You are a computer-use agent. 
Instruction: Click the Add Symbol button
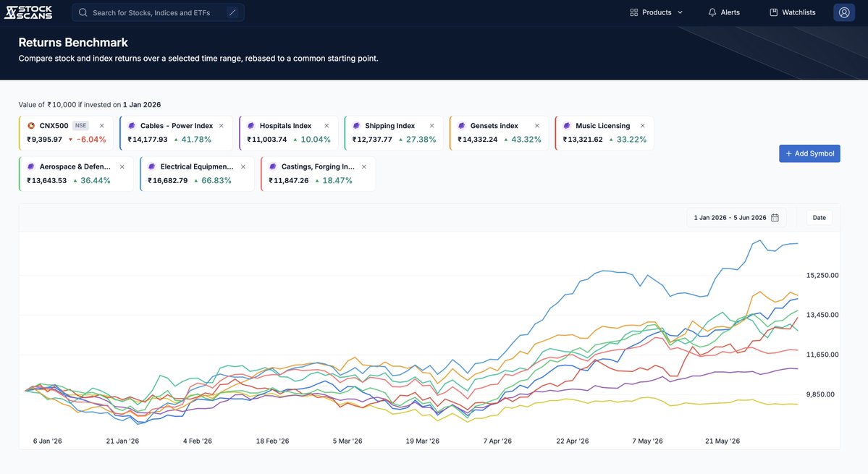pos(809,153)
